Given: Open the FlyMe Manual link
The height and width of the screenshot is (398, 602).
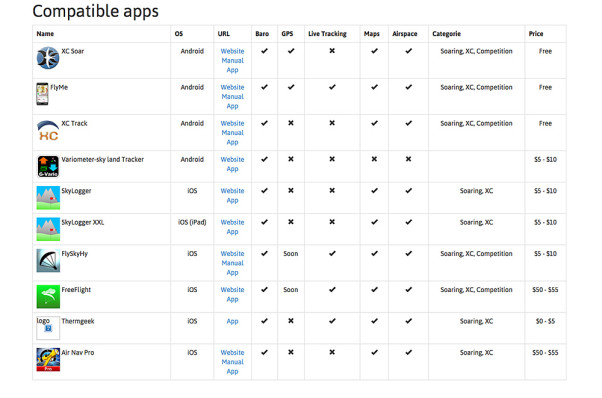Looking at the screenshot, I should pos(232,97).
